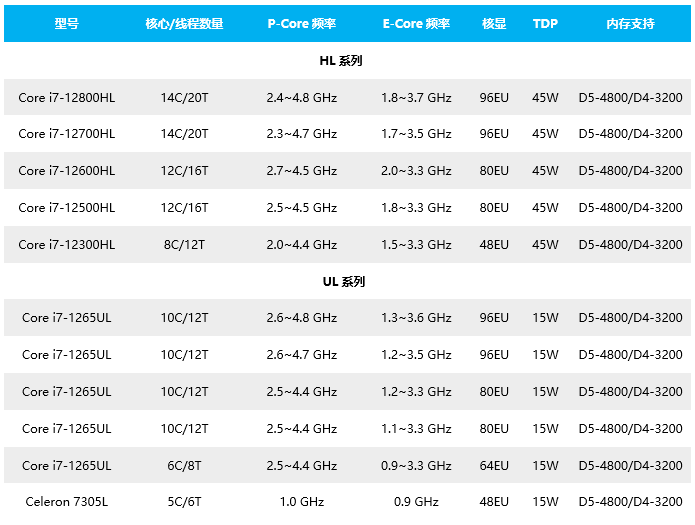Select 80EU in the i7-12600HL row
Image resolution: width=695 pixels, height=525 pixels.
click(494, 171)
